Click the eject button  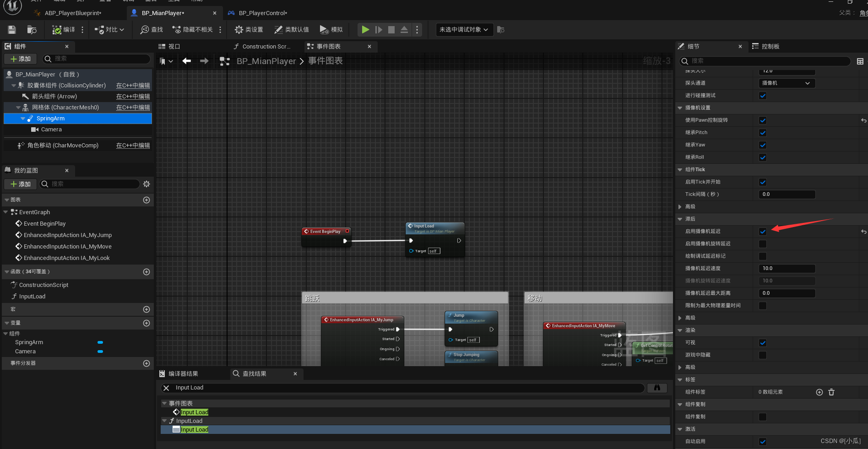click(x=404, y=30)
